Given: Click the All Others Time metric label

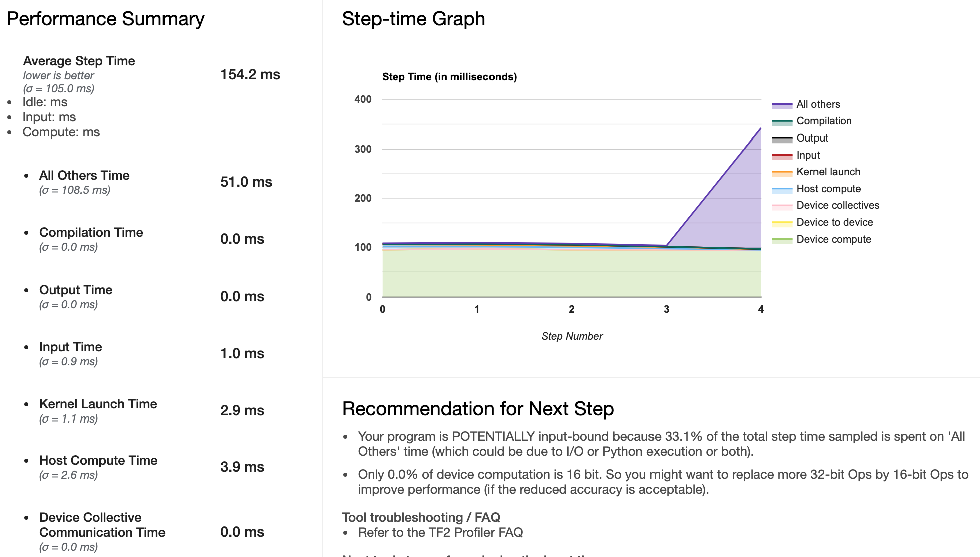Looking at the screenshot, I should (84, 175).
